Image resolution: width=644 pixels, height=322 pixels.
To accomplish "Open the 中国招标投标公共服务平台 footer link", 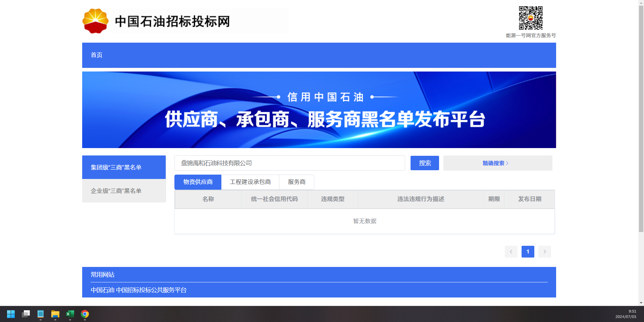I will (x=151, y=290).
